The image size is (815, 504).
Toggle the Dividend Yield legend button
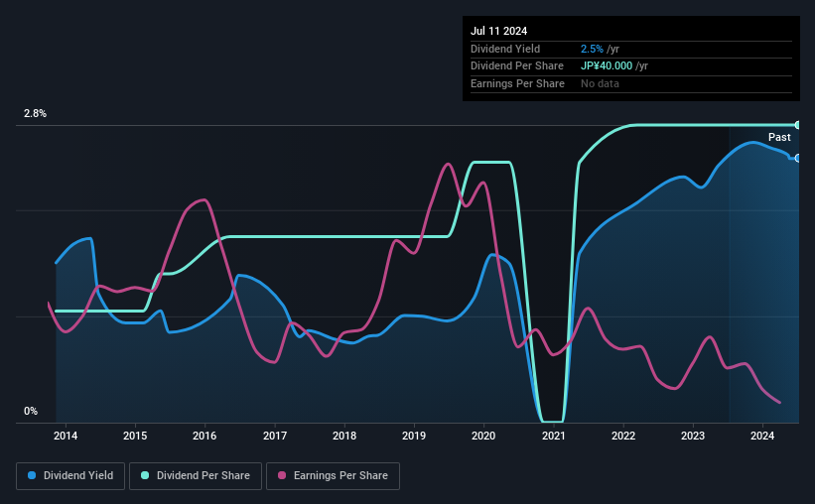click(70, 476)
